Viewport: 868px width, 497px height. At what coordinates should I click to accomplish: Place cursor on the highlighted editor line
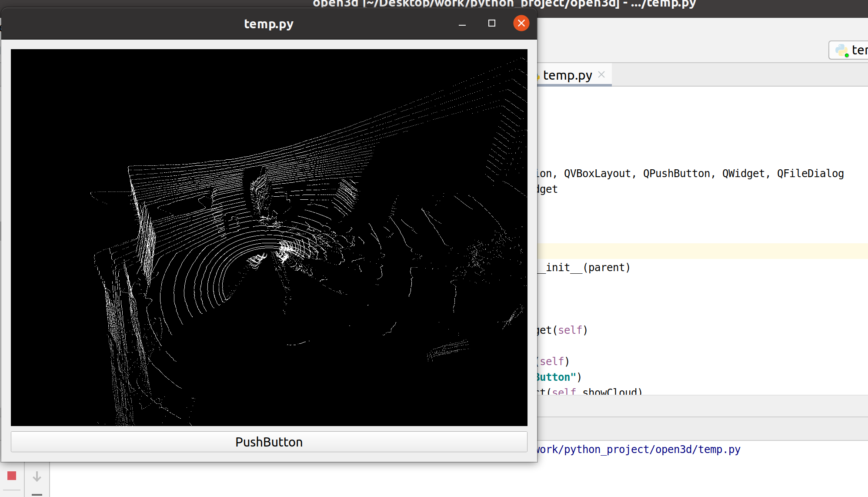pyautogui.click(x=696, y=251)
